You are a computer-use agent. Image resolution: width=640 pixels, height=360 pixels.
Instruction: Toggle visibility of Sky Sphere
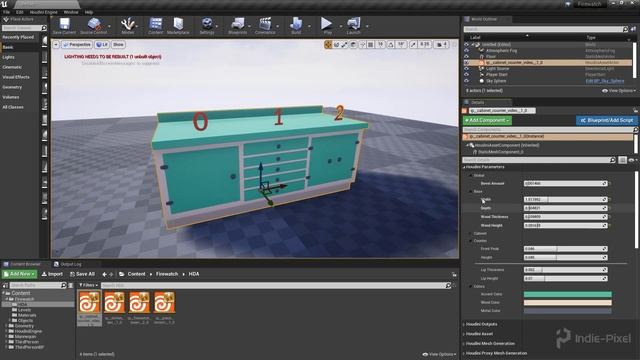point(467,81)
